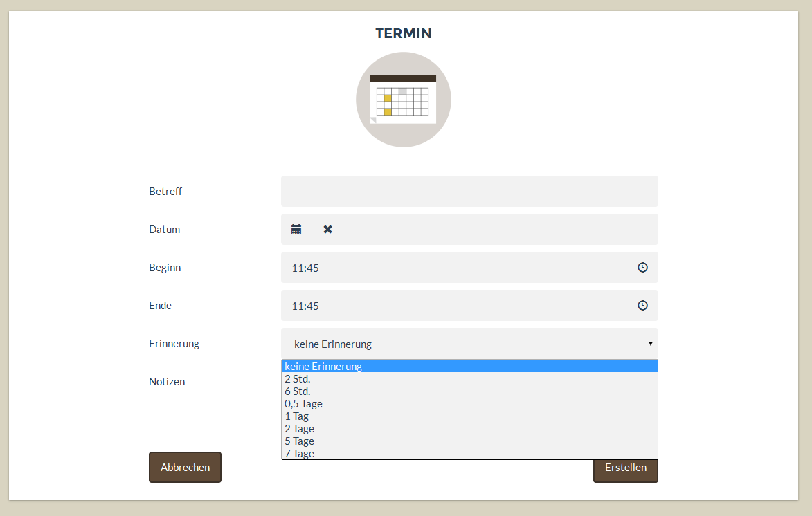
Task: Clear the Datum field with X icon
Action: [x=328, y=229]
